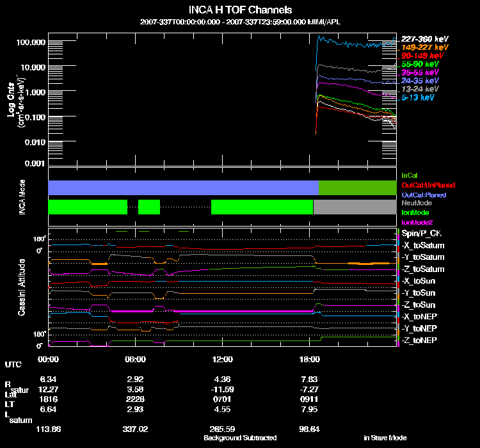Click the blue OutCal:Planed mode bar
The height and width of the screenshot is (448, 480).
[184, 188]
